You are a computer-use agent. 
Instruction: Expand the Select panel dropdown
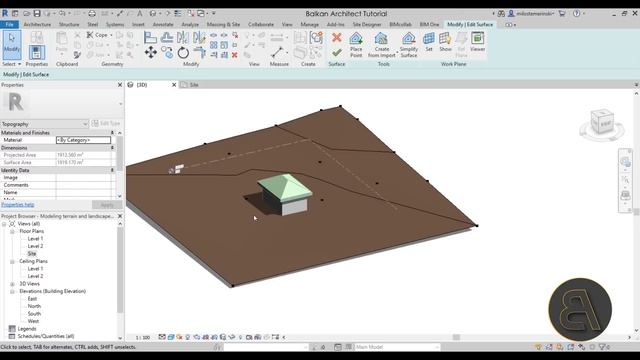pyautogui.click(x=11, y=64)
